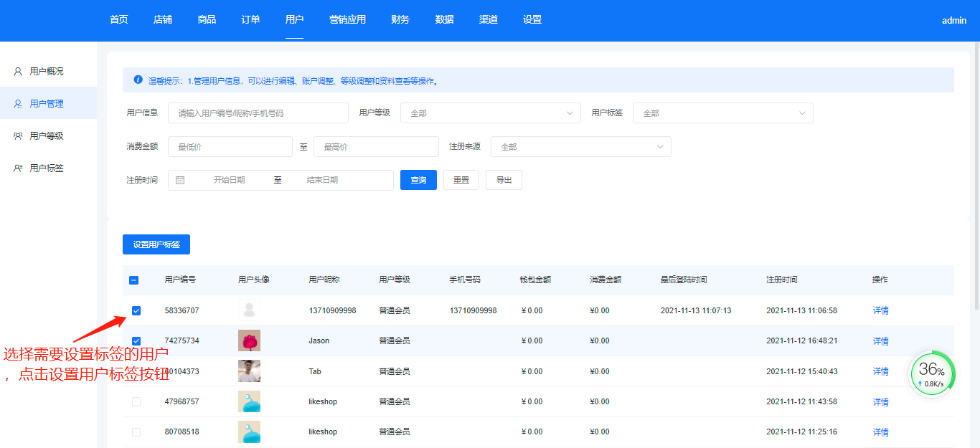Click the blue info icon beside 温馨提示

[138, 80]
